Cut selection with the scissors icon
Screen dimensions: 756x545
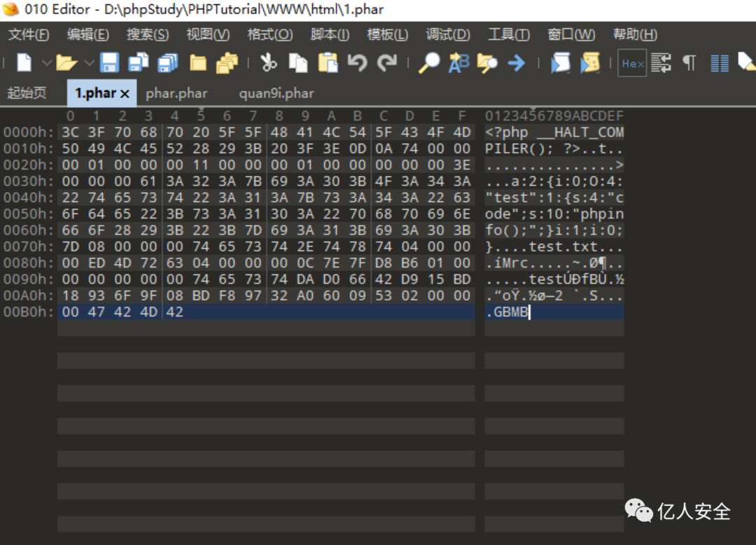pos(269,63)
